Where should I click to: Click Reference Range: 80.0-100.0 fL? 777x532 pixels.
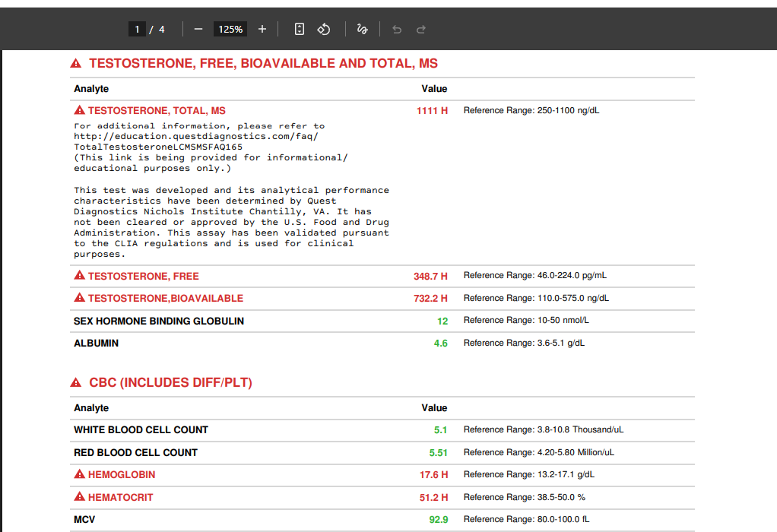526,519
